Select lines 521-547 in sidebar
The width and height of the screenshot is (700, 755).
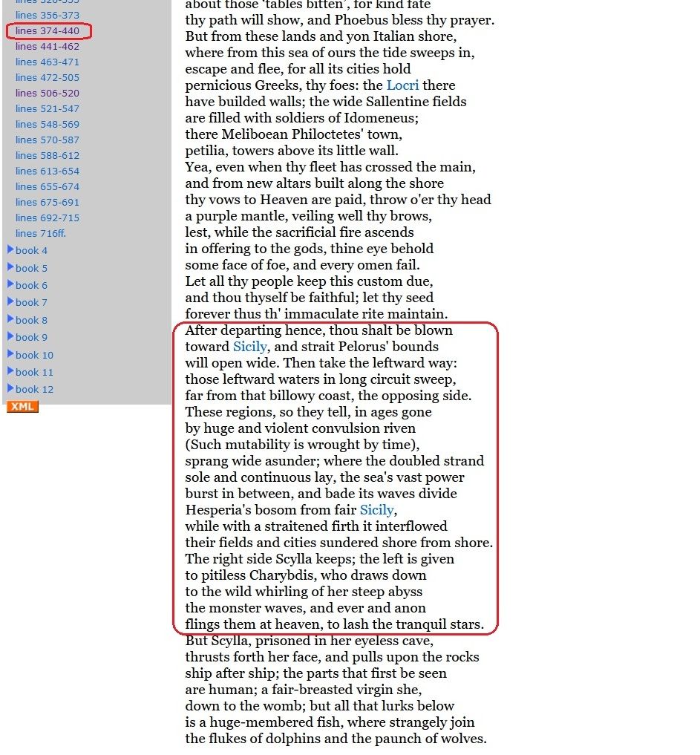tap(48, 109)
